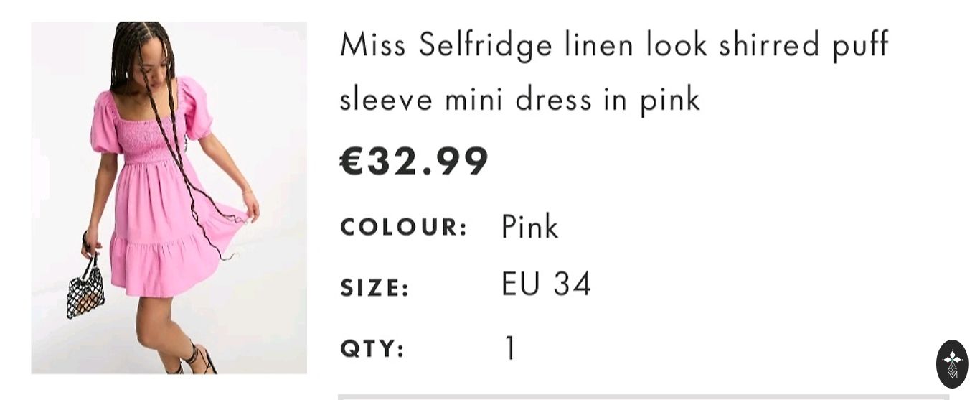Click the black floating M logo badge
The image size is (980, 400).
point(952,364)
